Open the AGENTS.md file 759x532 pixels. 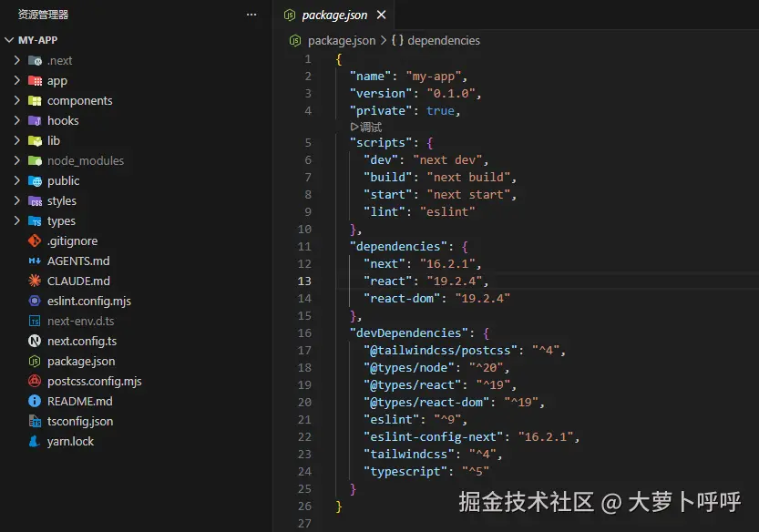coord(78,261)
